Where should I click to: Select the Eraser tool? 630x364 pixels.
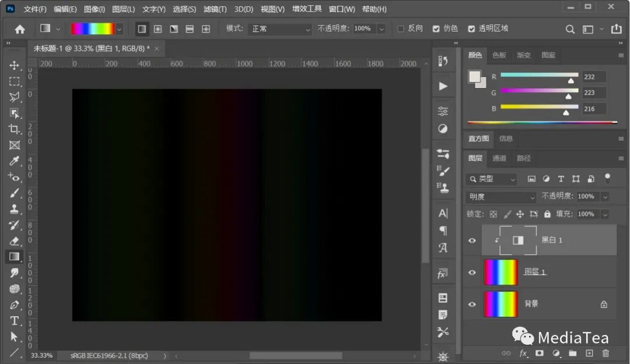tap(15, 241)
